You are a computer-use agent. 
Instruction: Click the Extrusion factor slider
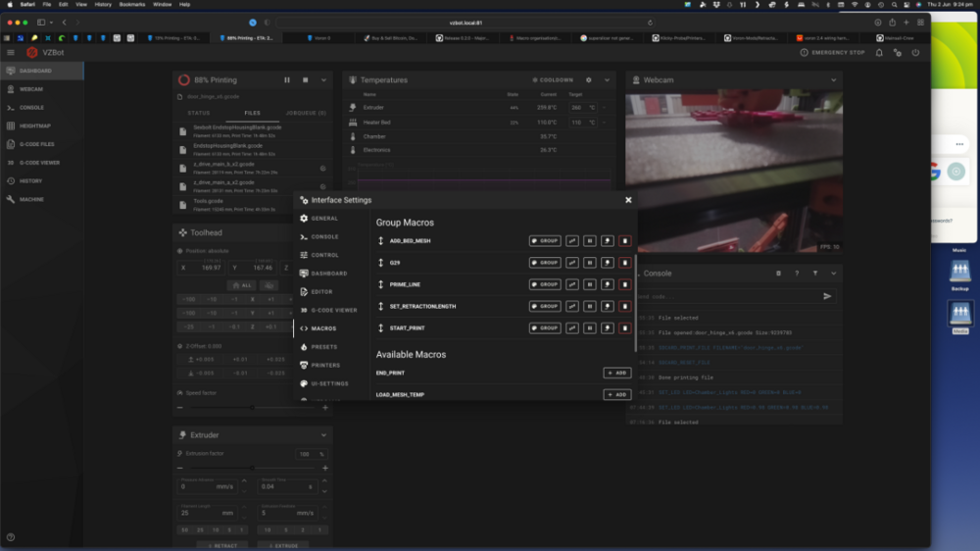pos(253,468)
